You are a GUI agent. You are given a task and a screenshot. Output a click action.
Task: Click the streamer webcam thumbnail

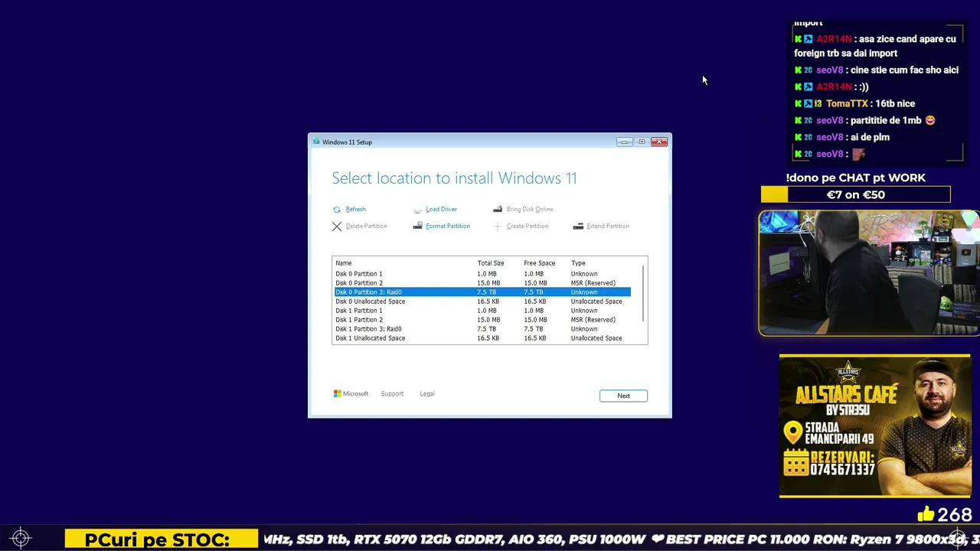point(869,273)
